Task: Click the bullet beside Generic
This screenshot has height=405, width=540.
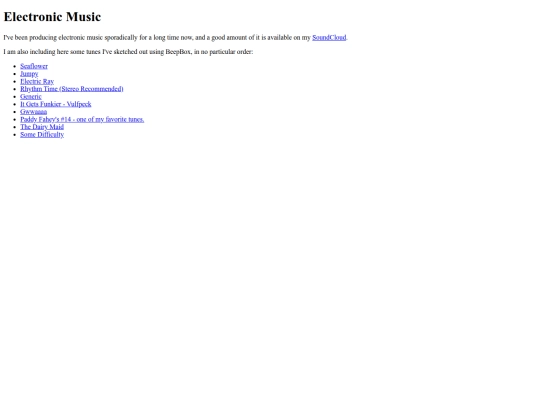Action: pyautogui.click(x=15, y=96)
